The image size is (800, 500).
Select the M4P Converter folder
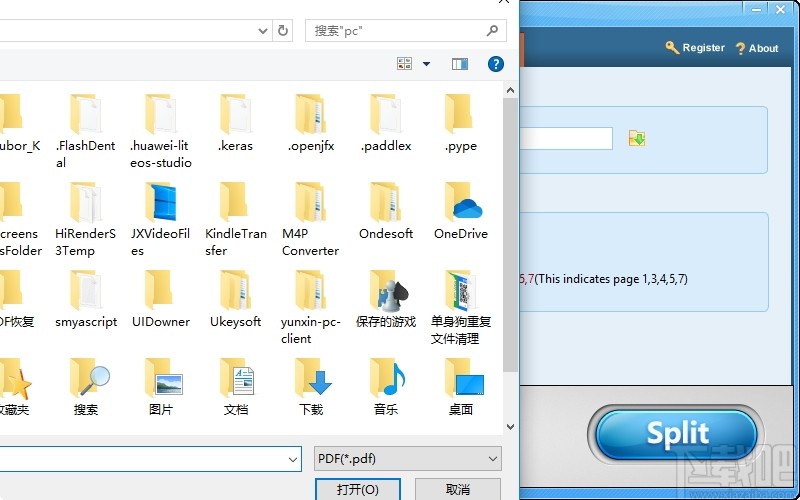(x=311, y=219)
